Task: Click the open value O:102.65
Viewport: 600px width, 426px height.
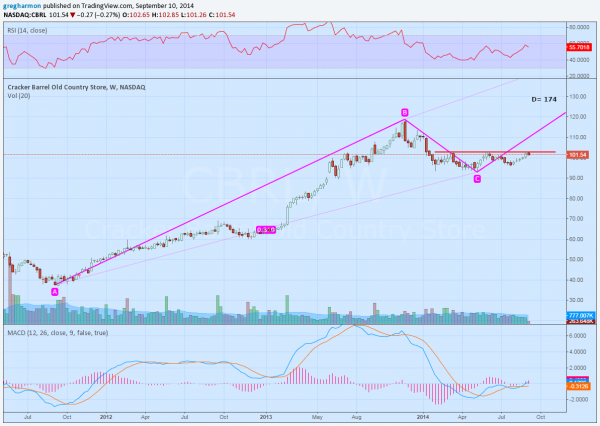Action: (136, 15)
